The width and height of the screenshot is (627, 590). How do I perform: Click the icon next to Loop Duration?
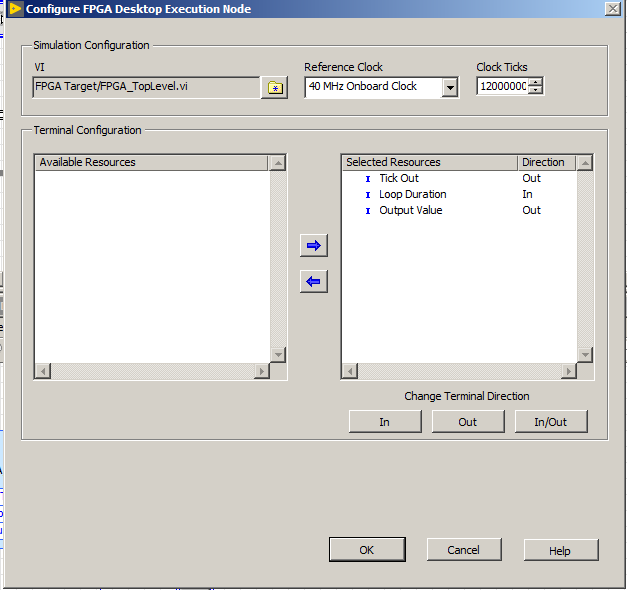(x=367, y=195)
